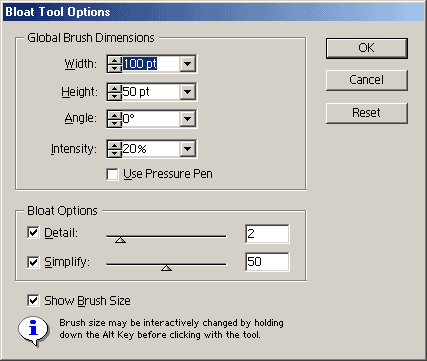
Task: Toggle the Show Brush Size checkbox
Action: tap(33, 300)
